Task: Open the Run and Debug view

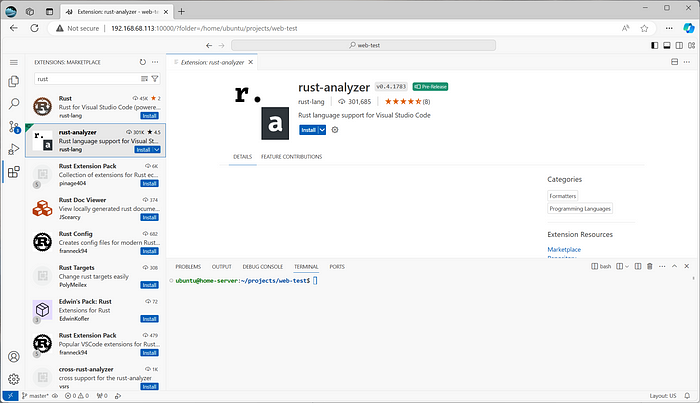Action: (14, 149)
